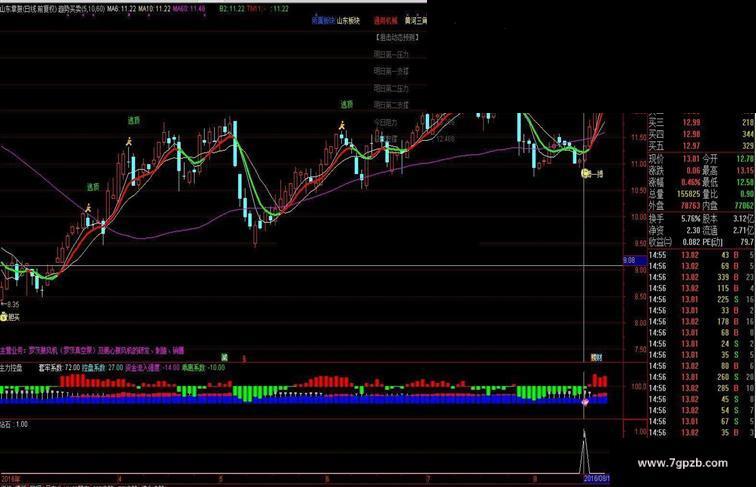Click the PE(动) value 79.7
Screen dimensions: 756x487
tap(746, 242)
